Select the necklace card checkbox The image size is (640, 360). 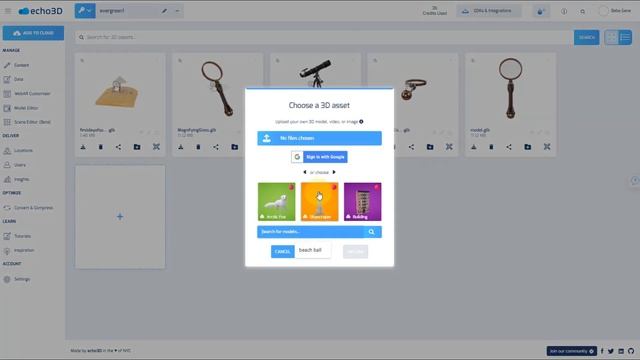coord(375,61)
